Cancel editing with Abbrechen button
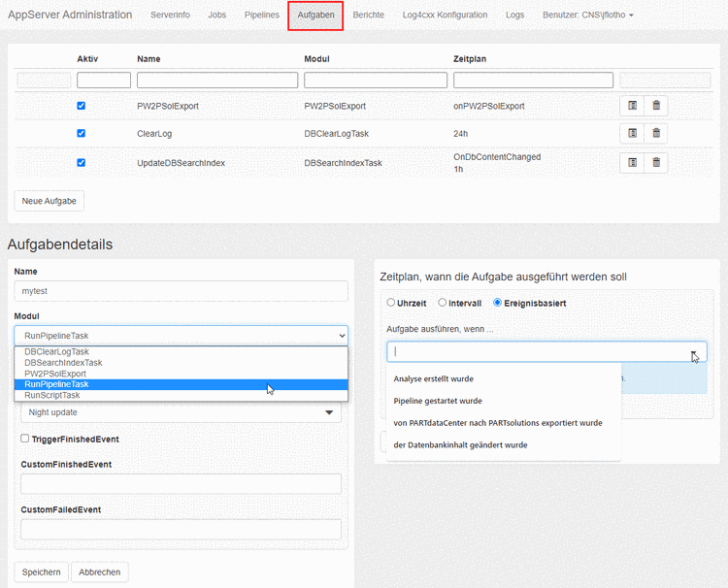 (x=100, y=572)
